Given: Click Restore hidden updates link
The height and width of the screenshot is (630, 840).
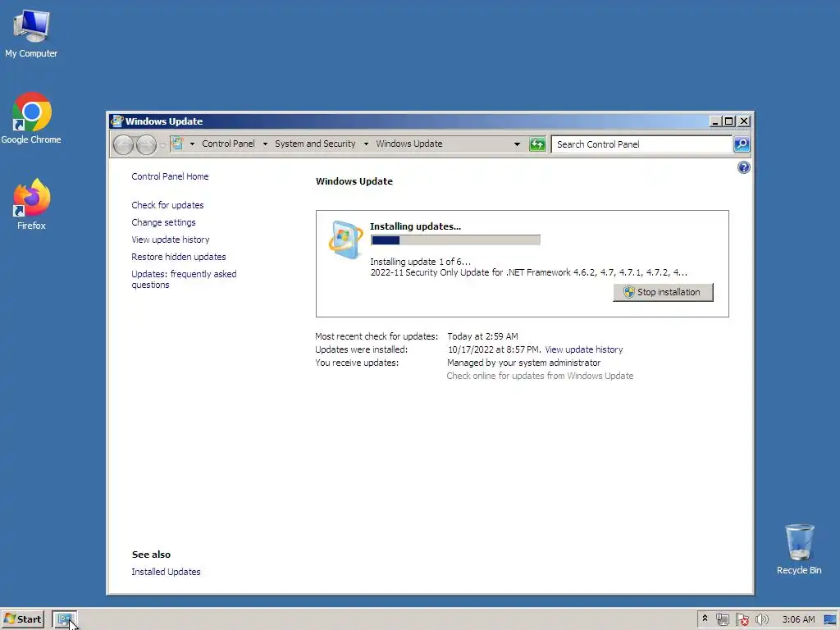Looking at the screenshot, I should coord(178,257).
